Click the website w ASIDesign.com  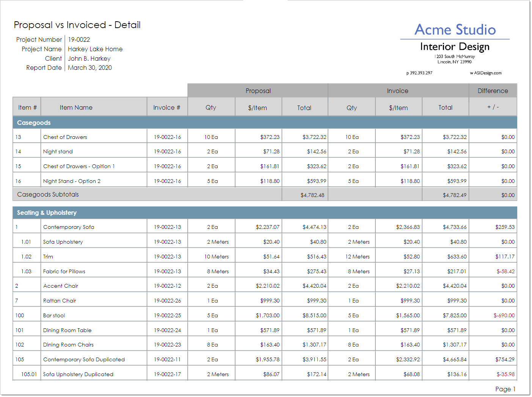pyautogui.click(x=486, y=73)
